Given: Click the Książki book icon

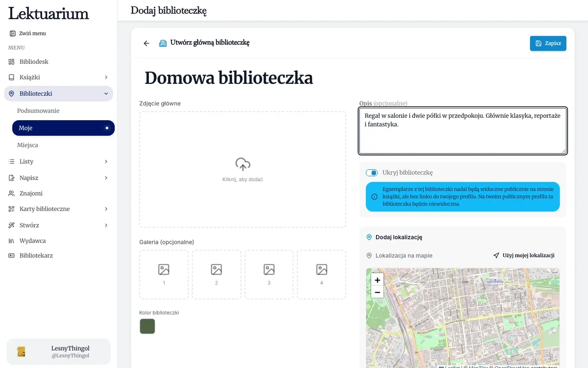Looking at the screenshot, I should pos(12,77).
